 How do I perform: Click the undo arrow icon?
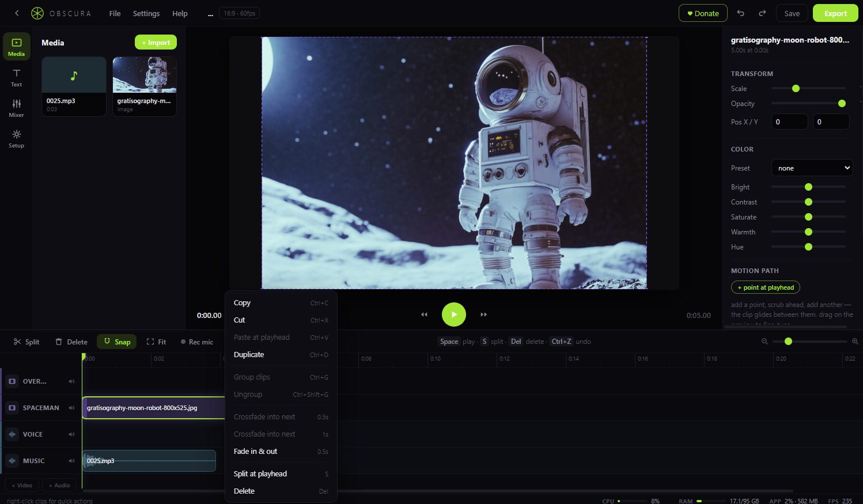click(741, 13)
